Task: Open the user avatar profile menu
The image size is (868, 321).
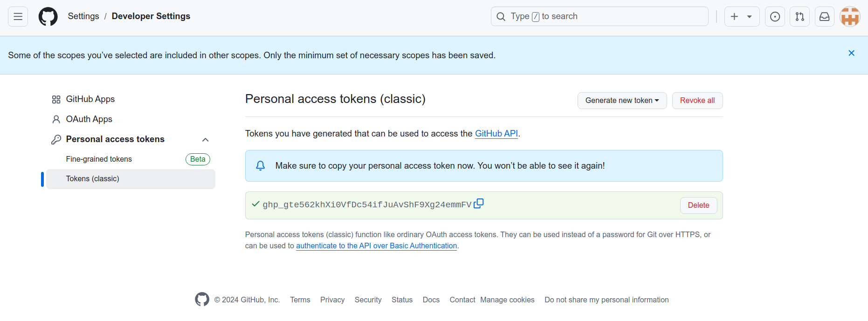Action: 849,17
